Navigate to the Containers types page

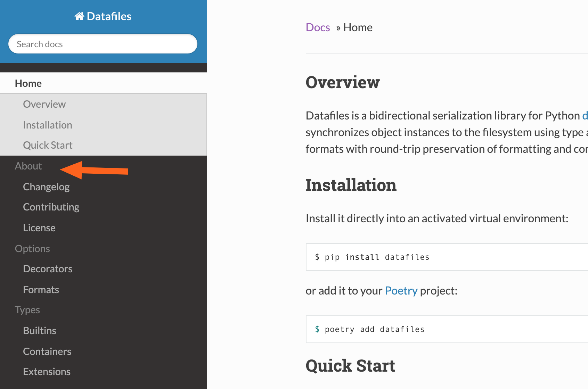tap(47, 351)
